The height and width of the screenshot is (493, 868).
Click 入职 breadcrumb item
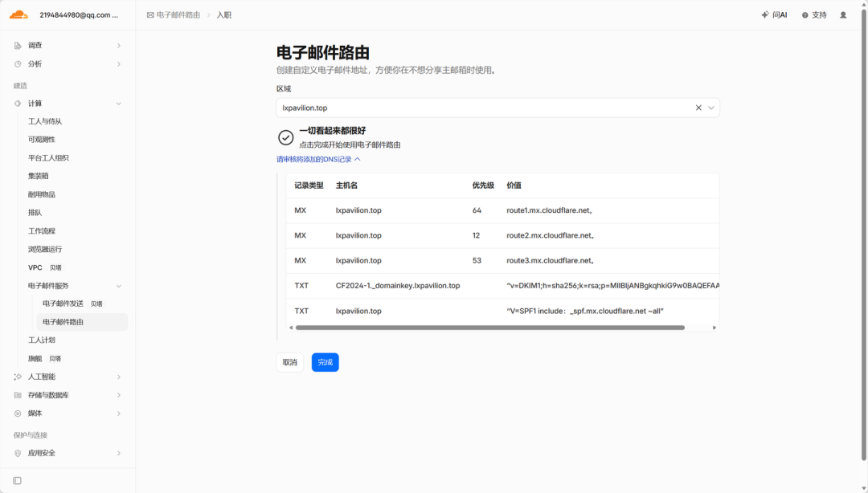pyautogui.click(x=223, y=15)
